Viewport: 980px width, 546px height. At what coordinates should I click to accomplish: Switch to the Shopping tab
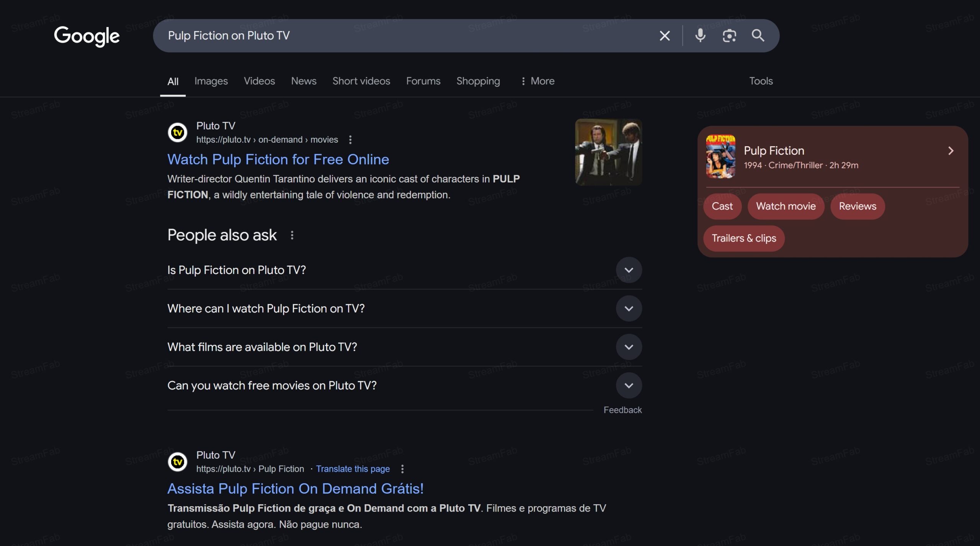pyautogui.click(x=478, y=81)
